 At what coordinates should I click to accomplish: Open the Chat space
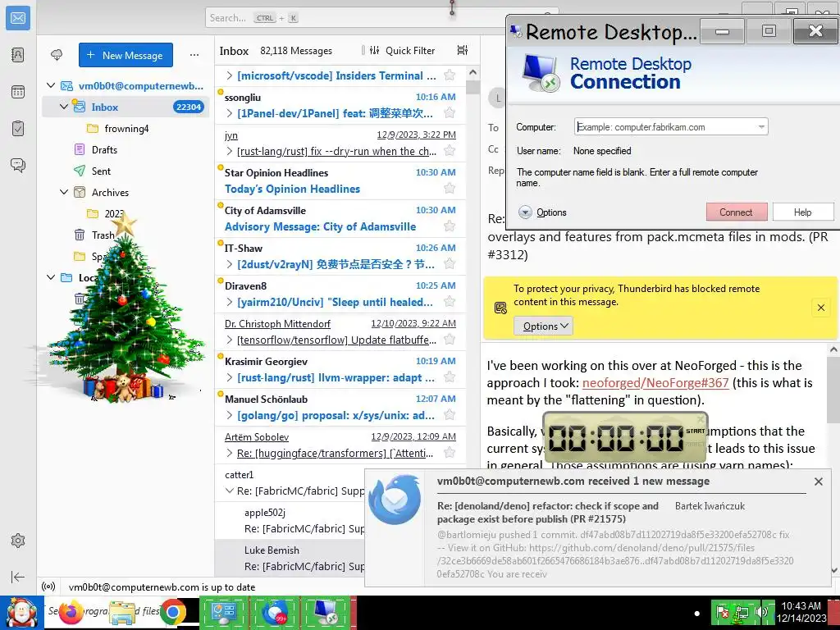click(x=18, y=165)
